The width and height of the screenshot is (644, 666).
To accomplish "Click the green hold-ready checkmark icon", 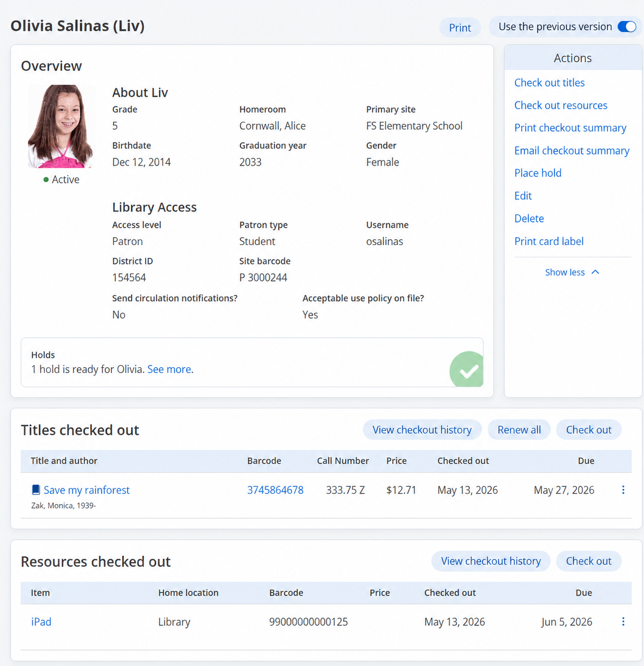I will (467, 369).
